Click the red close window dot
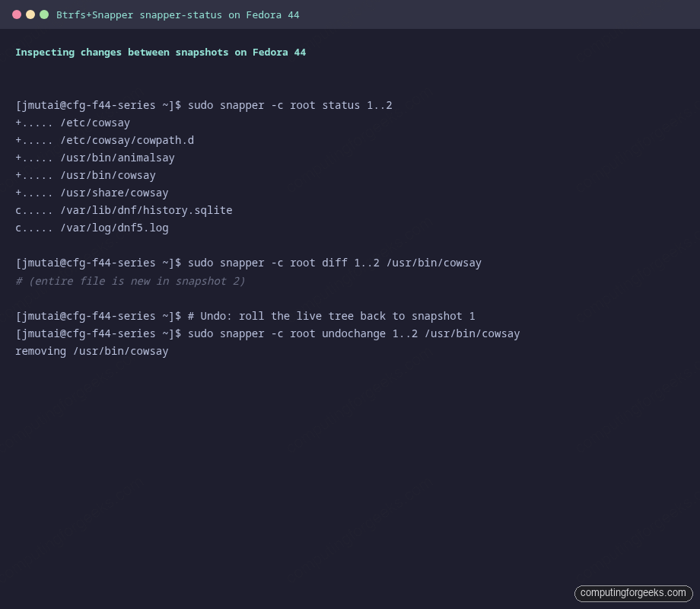 point(17,14)
